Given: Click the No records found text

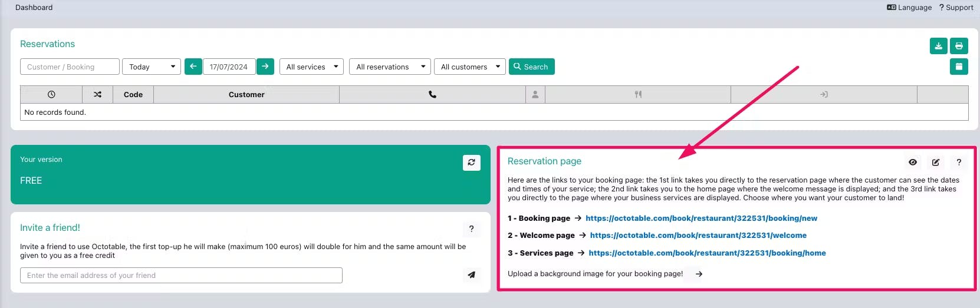Looking at the screenshot, I should tap(55, 112).
